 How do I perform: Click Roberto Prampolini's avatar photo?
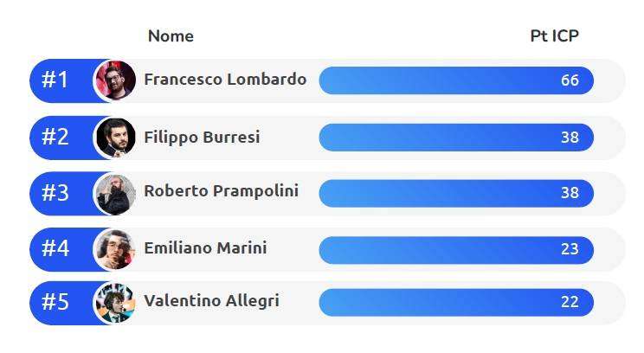(115, 194)
